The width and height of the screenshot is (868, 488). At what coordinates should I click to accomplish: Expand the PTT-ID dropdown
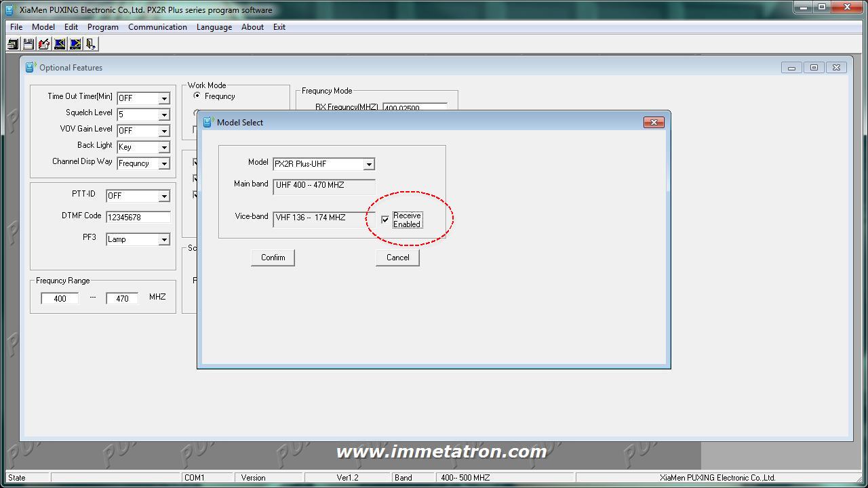pos(163,196)
